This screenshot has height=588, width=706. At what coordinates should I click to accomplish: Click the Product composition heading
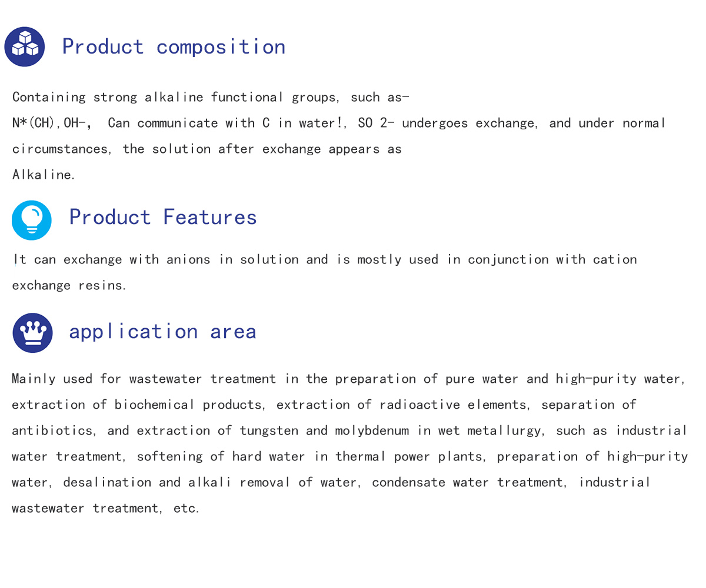[174, 46]
